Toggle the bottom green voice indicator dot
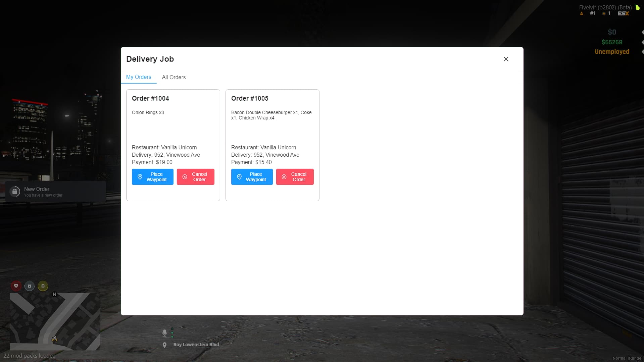Image resolution: width=644 pixels, height=362 pixels. [172, 337]
